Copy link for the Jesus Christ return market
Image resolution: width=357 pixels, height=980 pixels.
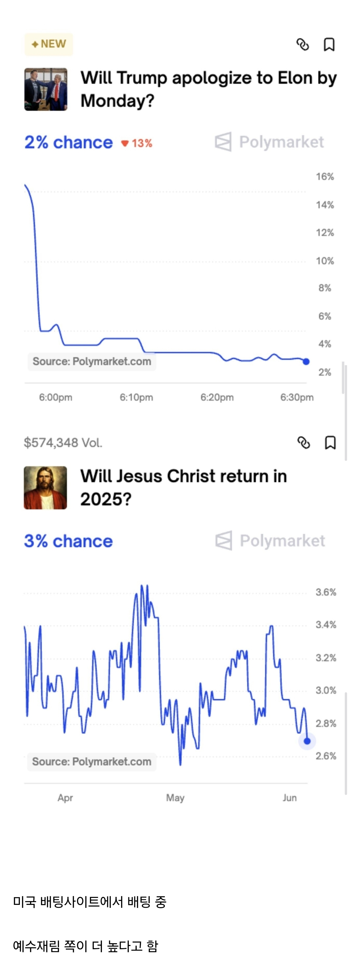point(303,443)
